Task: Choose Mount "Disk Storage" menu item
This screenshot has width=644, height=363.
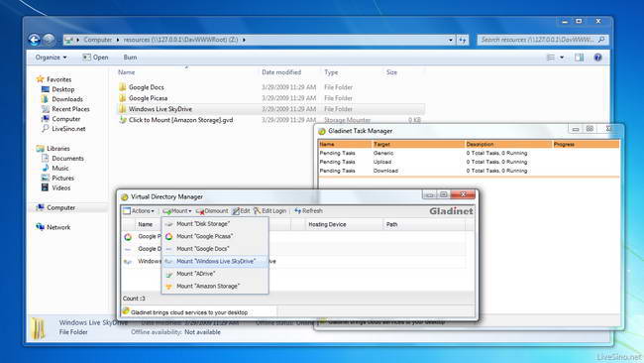Action: (215, 224)
